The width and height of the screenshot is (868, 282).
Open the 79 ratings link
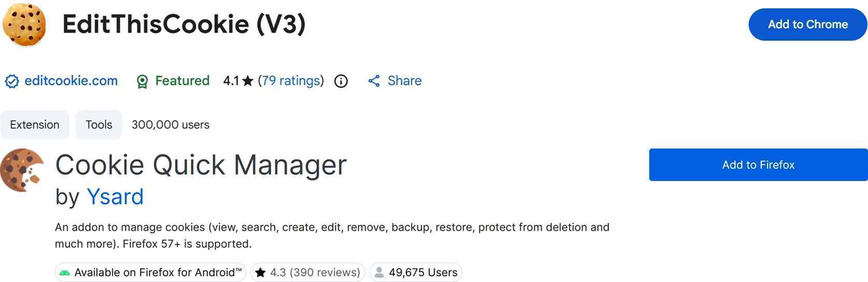[291, 81]
